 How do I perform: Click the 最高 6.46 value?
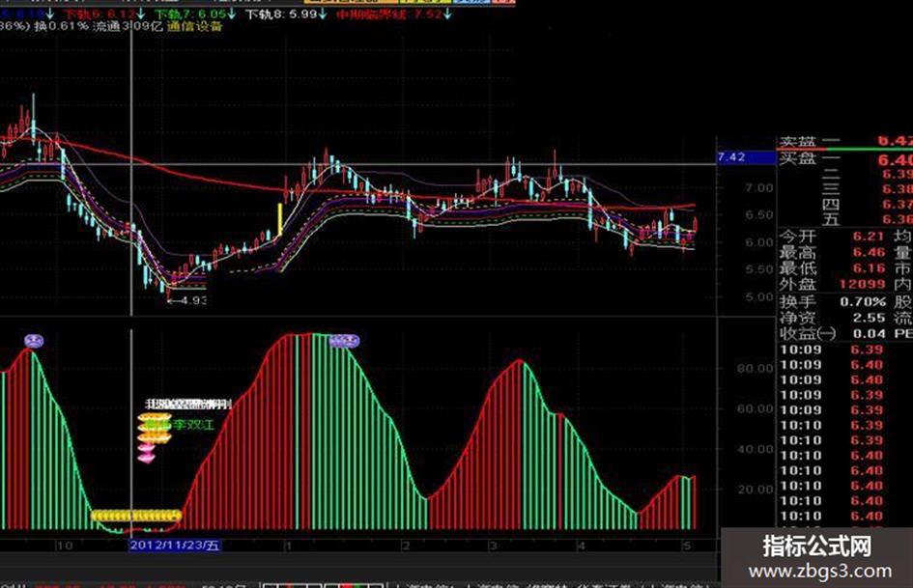pyautogui.click(x=869, y=252)
